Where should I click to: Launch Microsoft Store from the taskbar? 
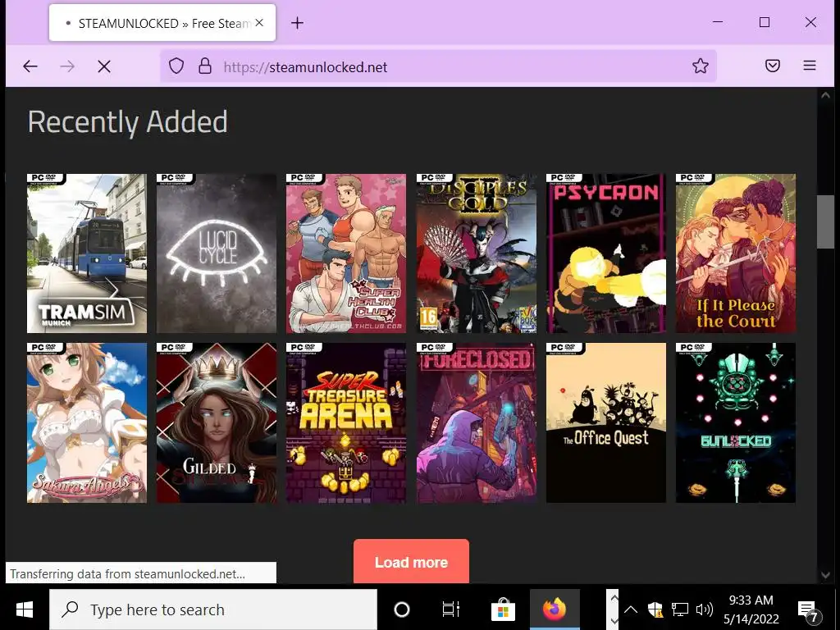pos(503,609)
